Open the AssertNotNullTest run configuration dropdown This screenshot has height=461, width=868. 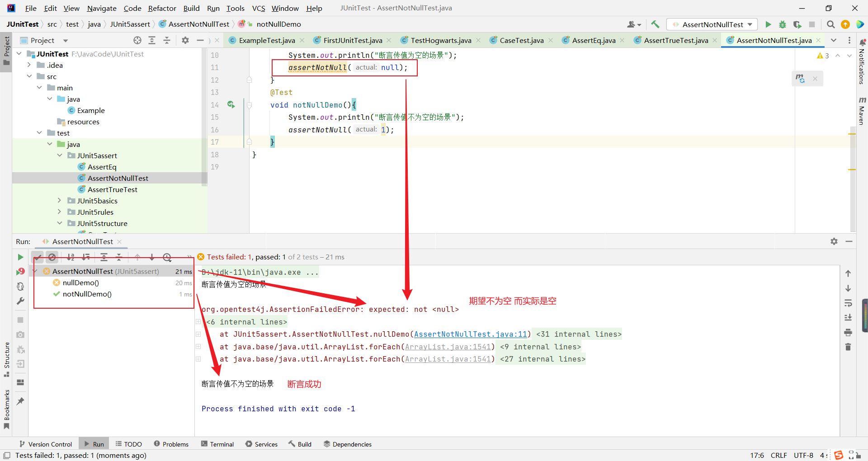[712, 24]
